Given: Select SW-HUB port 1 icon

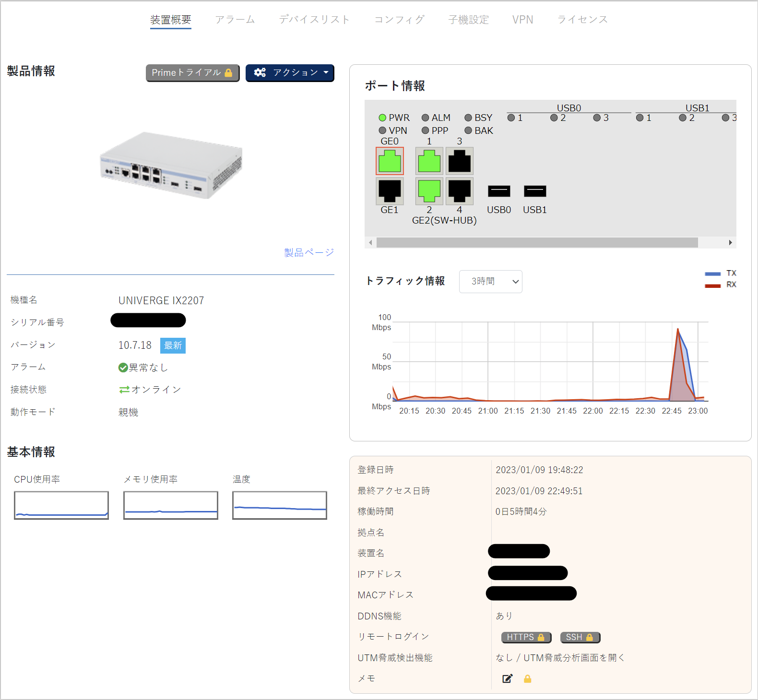Looking at the screenshot, I should 429,161.
